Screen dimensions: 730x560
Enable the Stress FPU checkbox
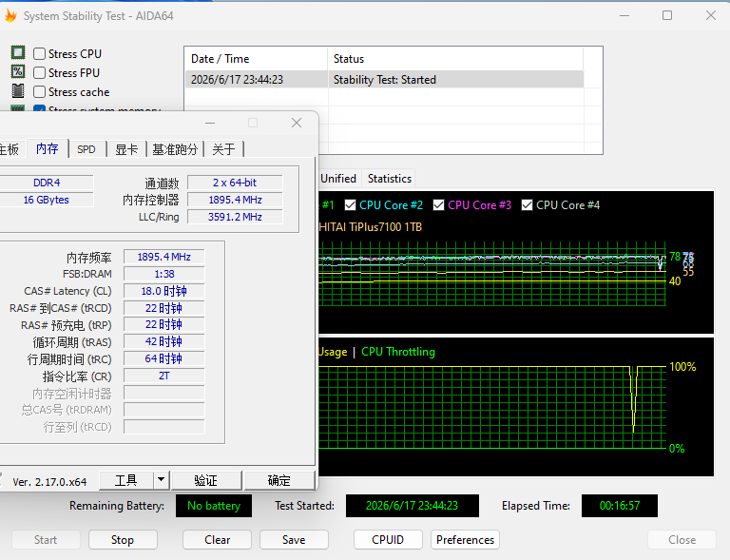click(40, 73)
